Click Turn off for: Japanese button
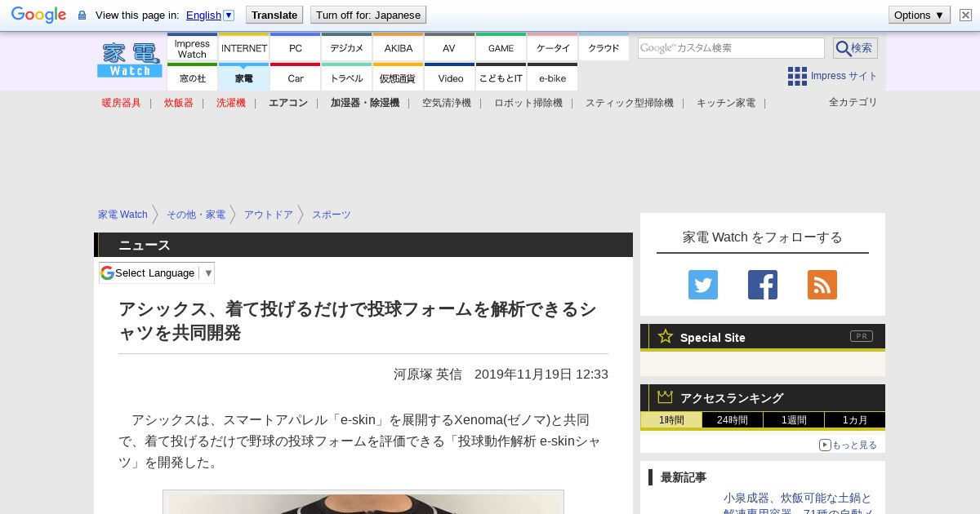980x514 pixels. coord(368,15)
